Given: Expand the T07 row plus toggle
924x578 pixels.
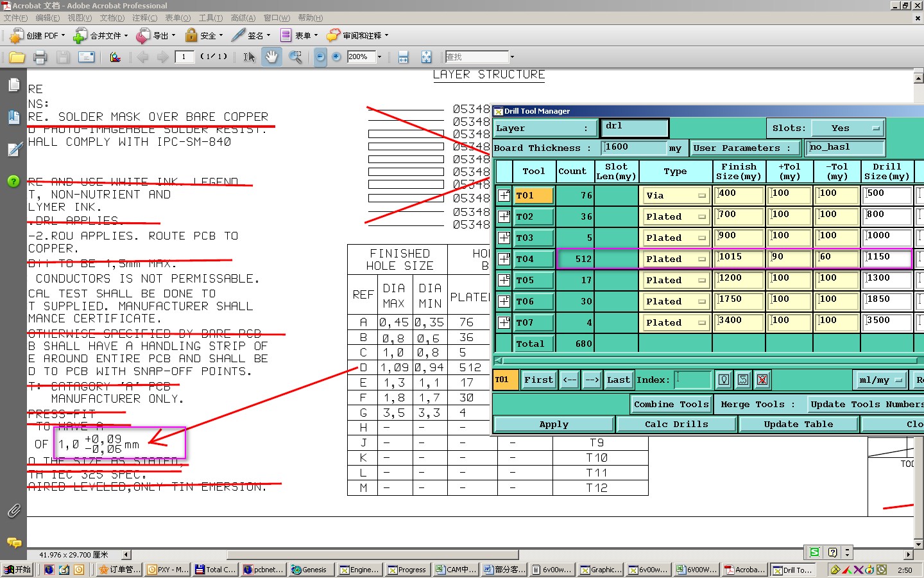Looking at the screenshot, I should [504, 322].
